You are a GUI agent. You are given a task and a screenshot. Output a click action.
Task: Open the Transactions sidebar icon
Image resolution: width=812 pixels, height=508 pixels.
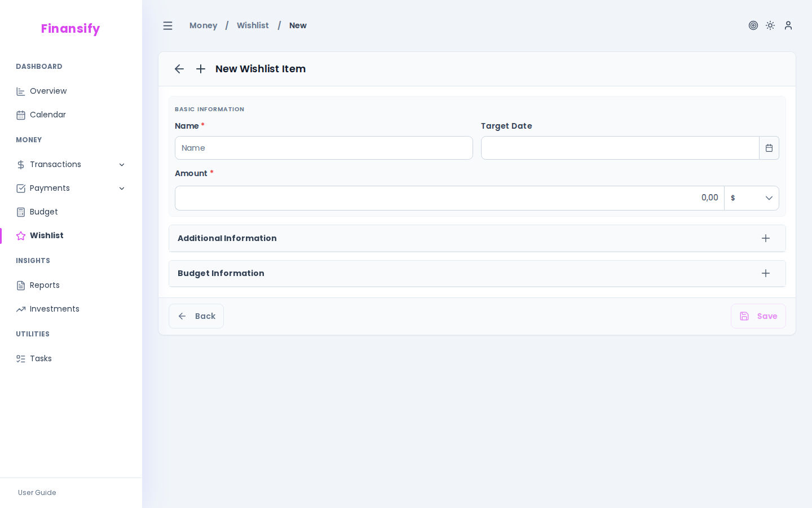coord(21,164)
